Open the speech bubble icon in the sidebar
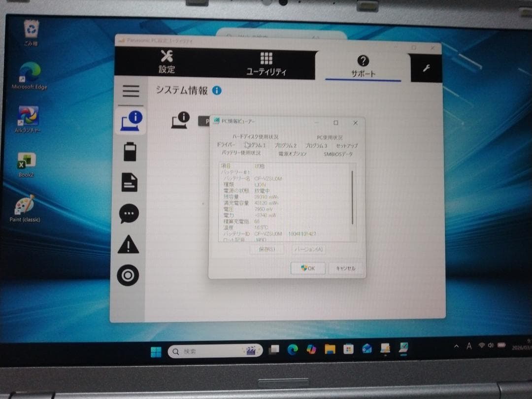Viewport: 532px width, 399px height. pyautogui.click(x=129, y=214)
